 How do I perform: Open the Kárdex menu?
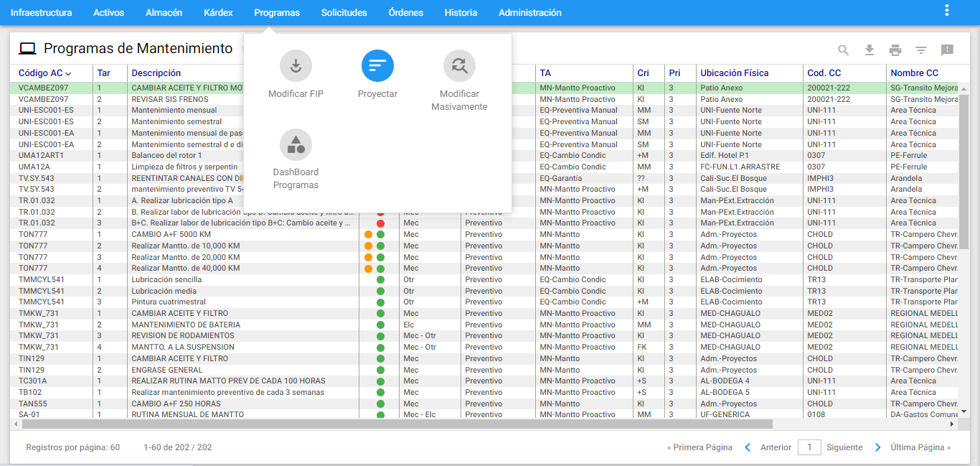pyautogui.click(x=218, y=13)
